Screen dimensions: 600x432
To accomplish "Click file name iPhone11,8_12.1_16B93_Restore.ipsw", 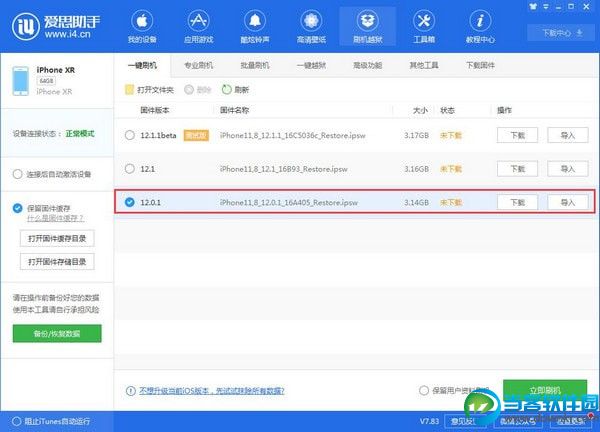I will click(284, 169).
